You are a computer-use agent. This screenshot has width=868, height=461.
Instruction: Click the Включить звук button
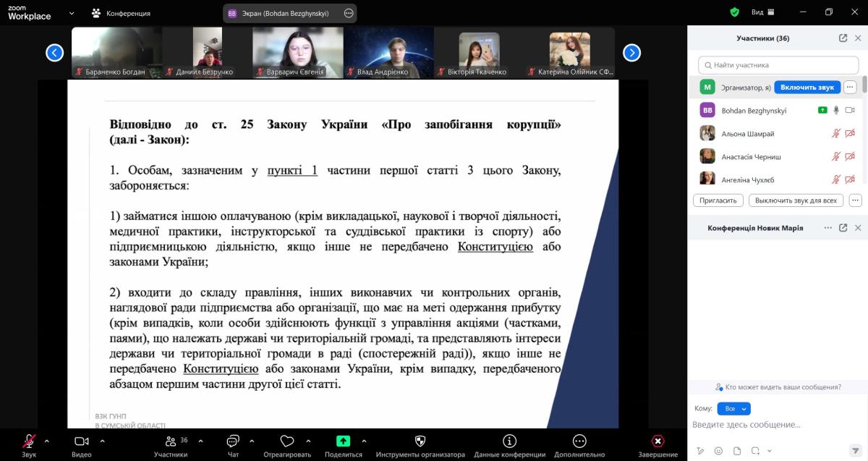[807, 88]
